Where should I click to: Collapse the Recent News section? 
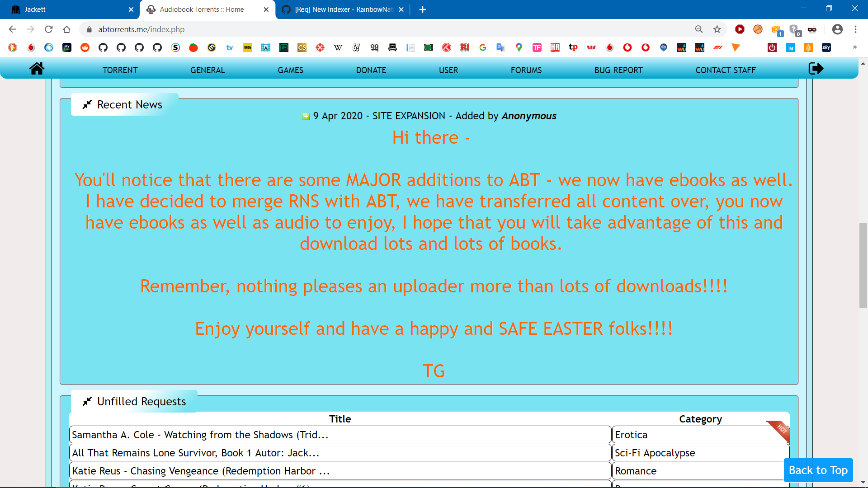[x=87, y=104]
